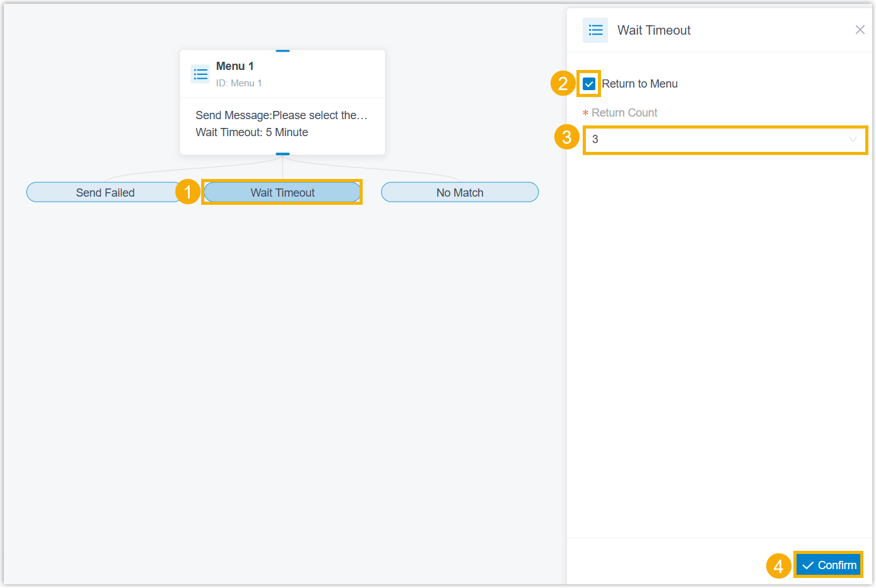Click the checkmark icon on Confirm button
This screenshot has height=588, width=876.
point(808,565)
